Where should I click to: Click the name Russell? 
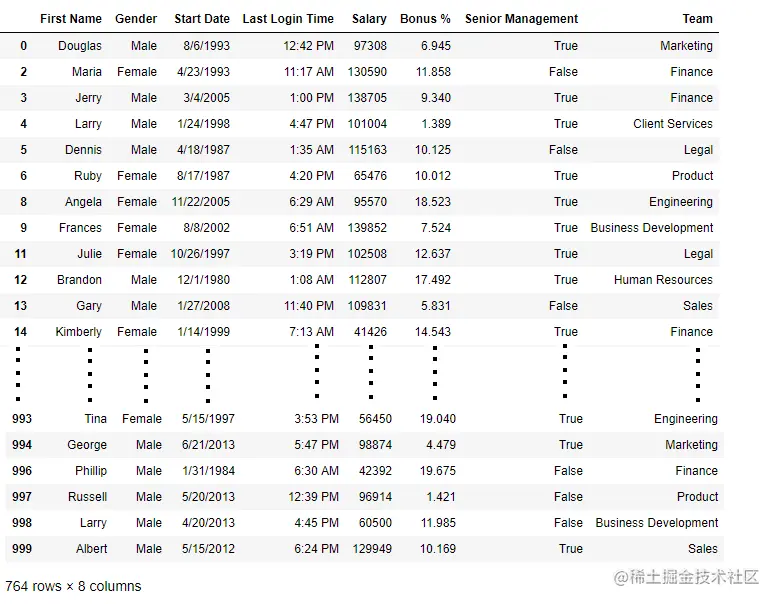pos(87,497)
